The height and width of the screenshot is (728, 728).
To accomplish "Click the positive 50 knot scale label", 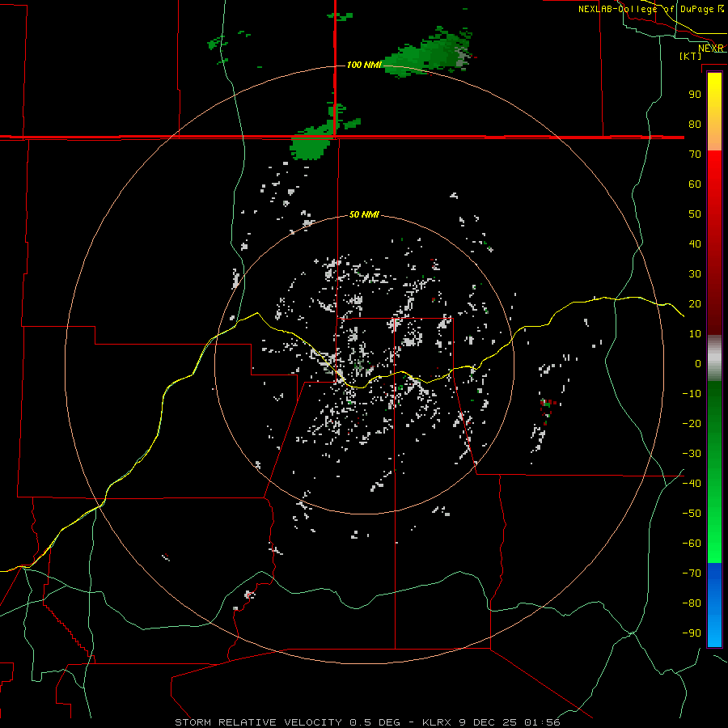I will click(x=695, y=214).
